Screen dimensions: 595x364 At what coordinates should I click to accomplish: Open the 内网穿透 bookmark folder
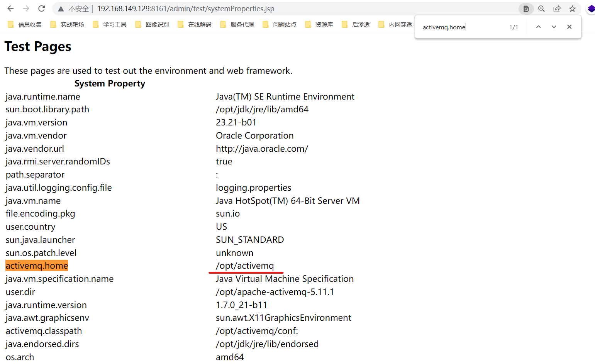pos(396,24)
